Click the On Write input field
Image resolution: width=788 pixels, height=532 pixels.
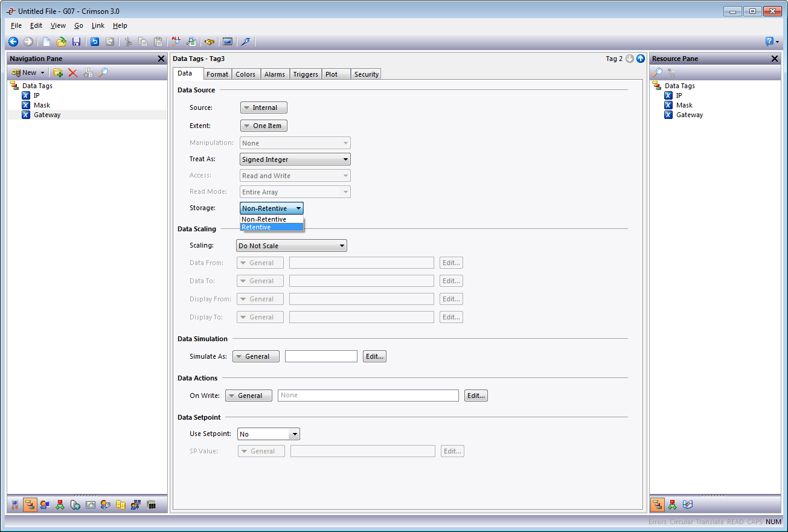click(368, 396)
